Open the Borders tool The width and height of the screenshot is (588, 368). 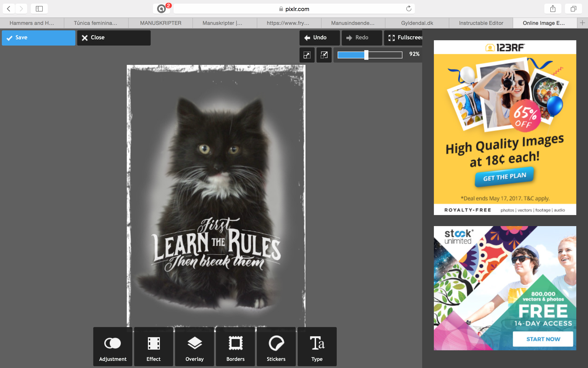[x=235, y=347]
